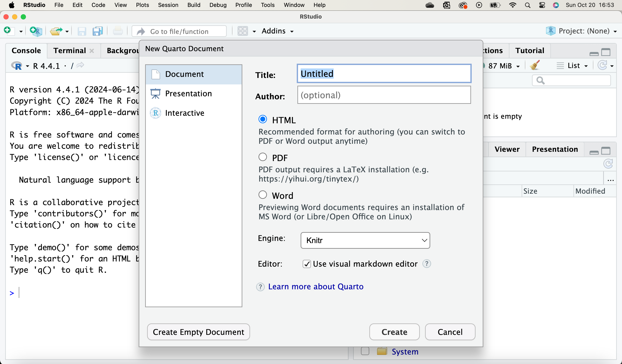Click the Environment refresh icon
Screen dimensions: 622x364
pos(602,65)
